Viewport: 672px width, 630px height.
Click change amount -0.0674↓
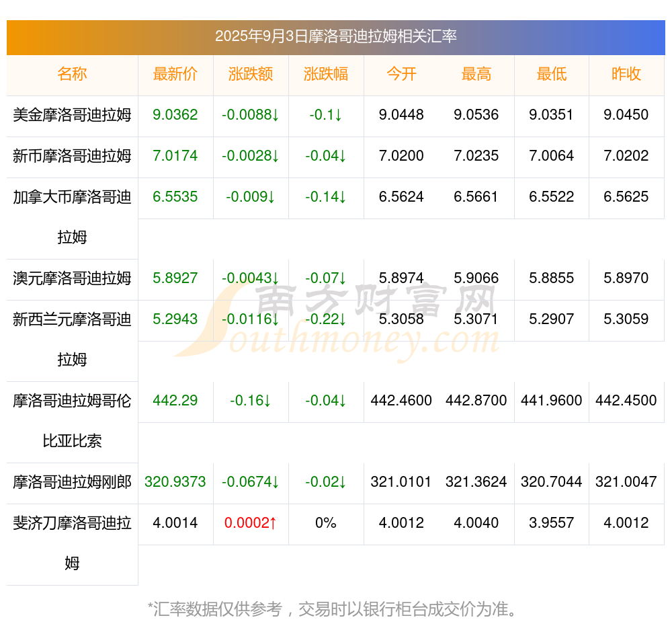point(251,482)
